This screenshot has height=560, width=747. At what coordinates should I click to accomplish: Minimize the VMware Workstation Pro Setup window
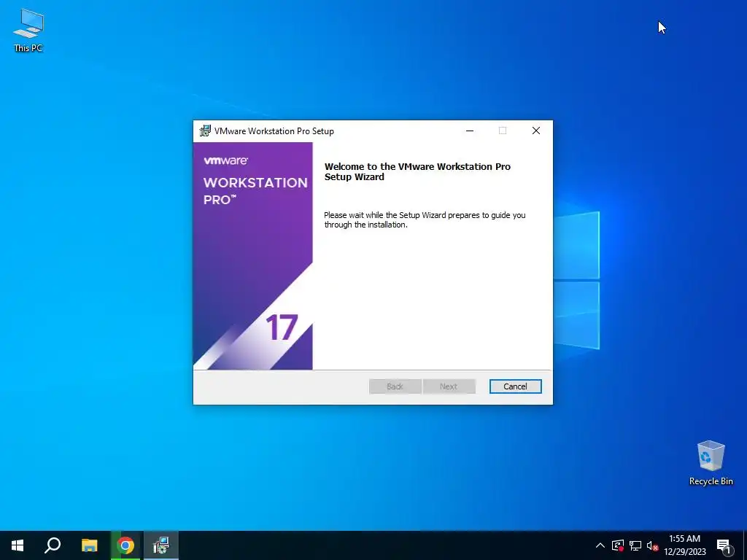(470, 131)
